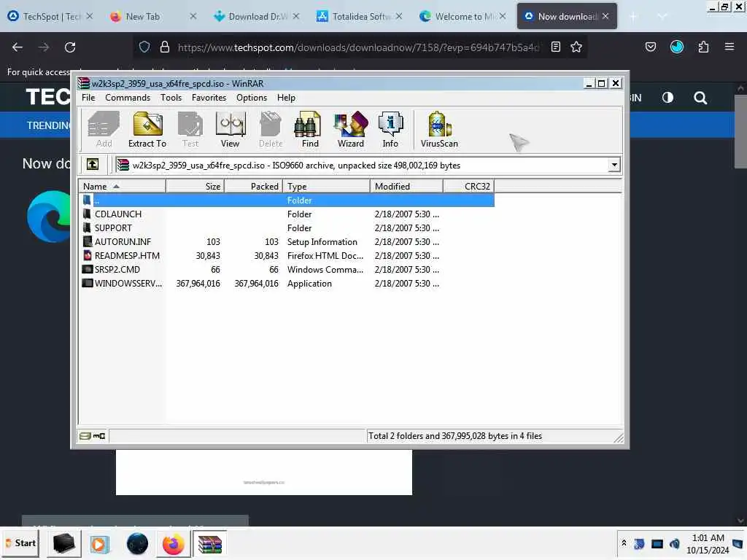The image size is (747, 560).
Task: Open WinRAR taskbar button
Action: [209, 544]
